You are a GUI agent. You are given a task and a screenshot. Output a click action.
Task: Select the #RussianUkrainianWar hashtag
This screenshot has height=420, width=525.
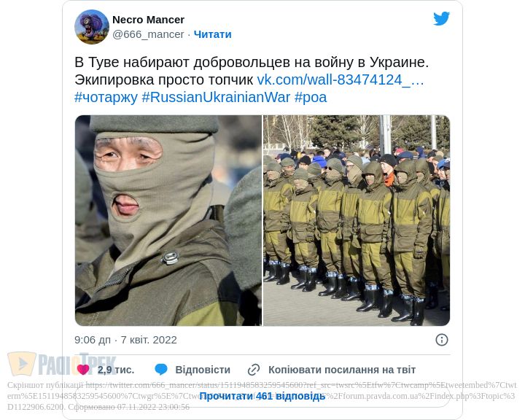coord(216,97)
